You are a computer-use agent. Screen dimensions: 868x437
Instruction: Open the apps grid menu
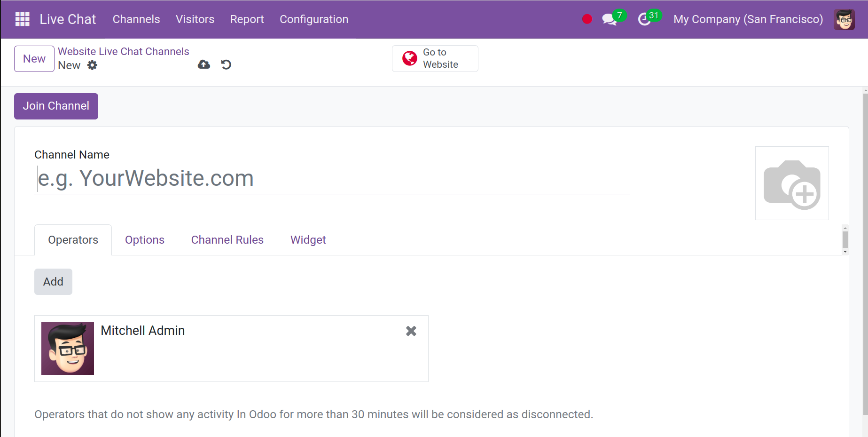[22, 19]
